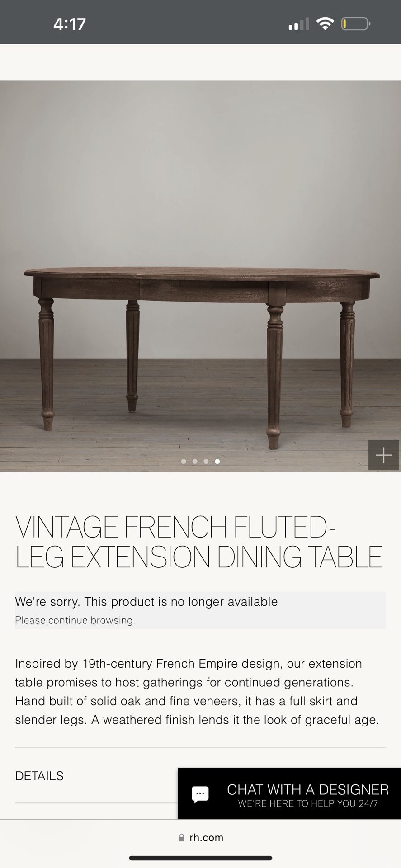The height and width of the screenshot is (868, 401).
Task: Tap the dining table product photo
Action: coord(200,276)
